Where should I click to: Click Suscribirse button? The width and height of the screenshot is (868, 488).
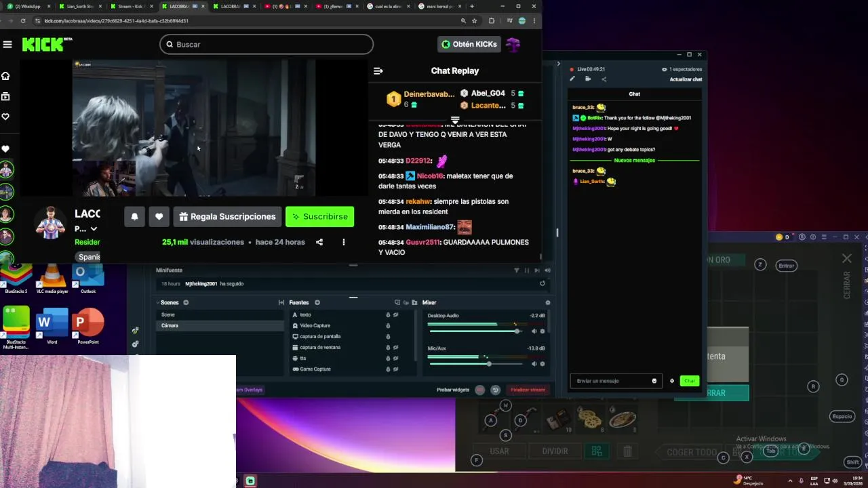click(x=319, y=217)
